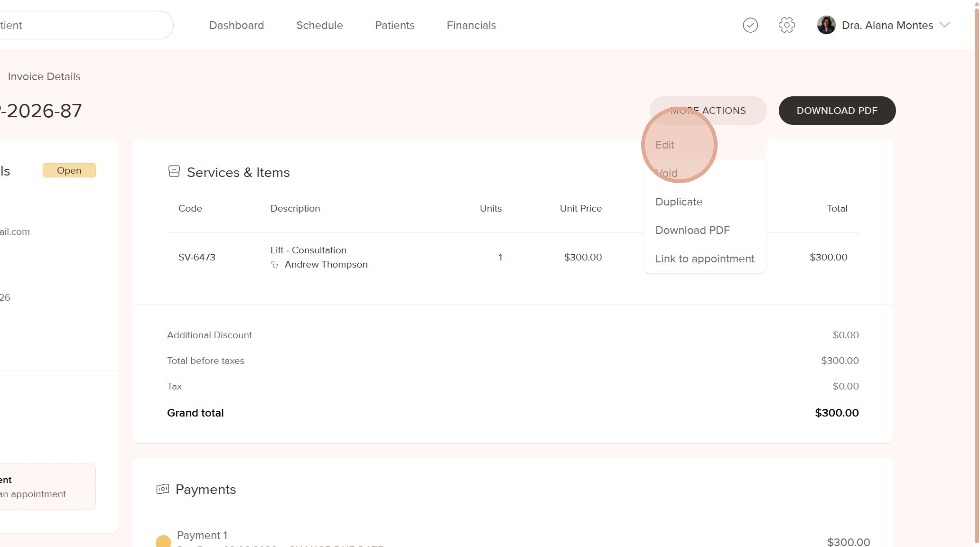Choose Duplicate from the actions menu

(x=679, y=202)
